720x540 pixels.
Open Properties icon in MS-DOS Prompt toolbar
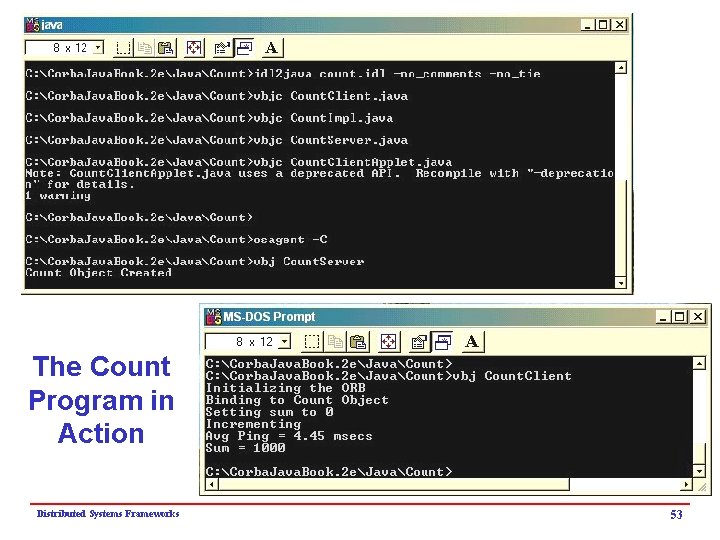419,342
